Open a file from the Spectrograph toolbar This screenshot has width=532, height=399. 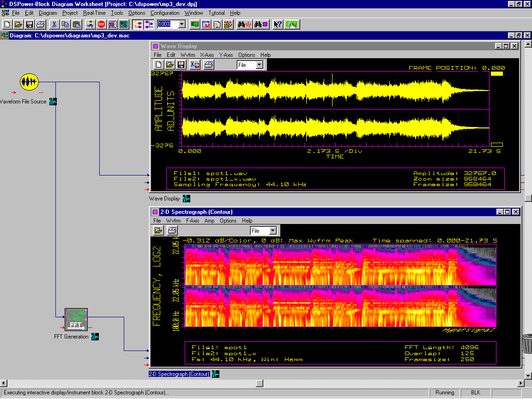[x=158, y=230]
